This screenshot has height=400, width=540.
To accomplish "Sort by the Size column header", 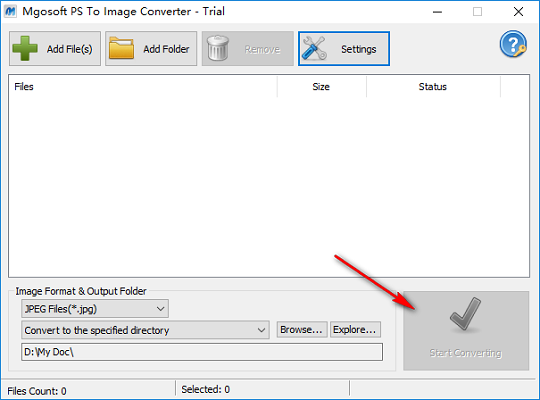I will pos(322,87).
